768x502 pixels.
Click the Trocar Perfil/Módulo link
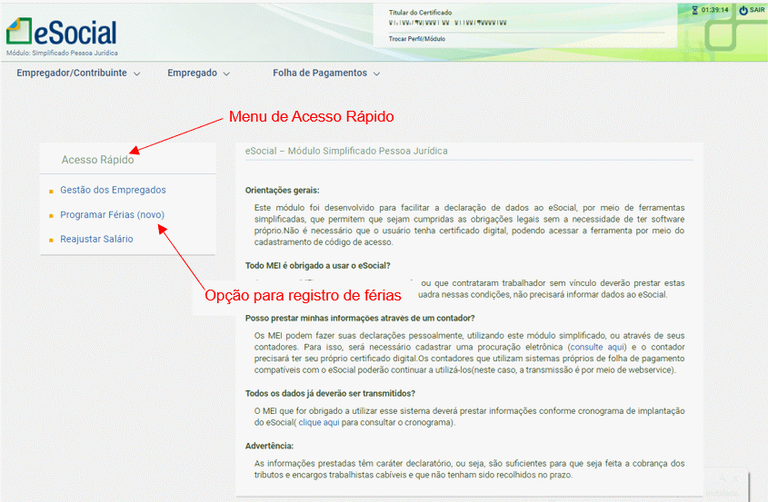coord(417,39)
